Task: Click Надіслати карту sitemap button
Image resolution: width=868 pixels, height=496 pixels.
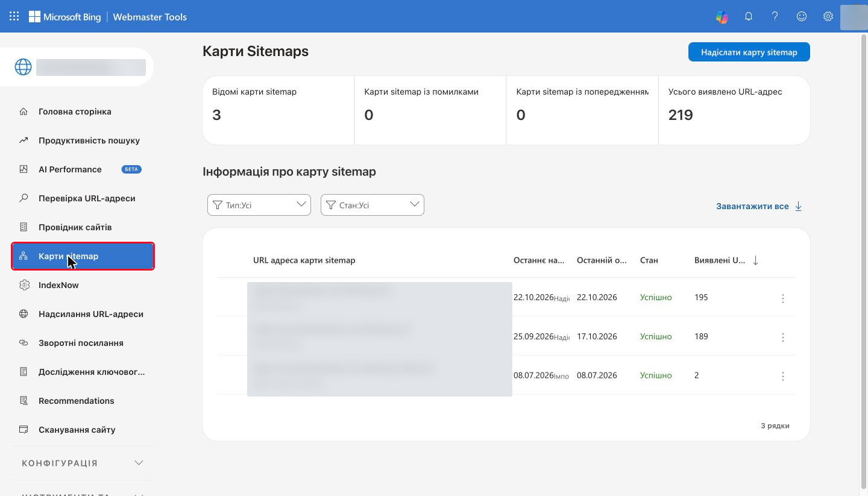Action: pyautogui.click(x=749, y=52)
